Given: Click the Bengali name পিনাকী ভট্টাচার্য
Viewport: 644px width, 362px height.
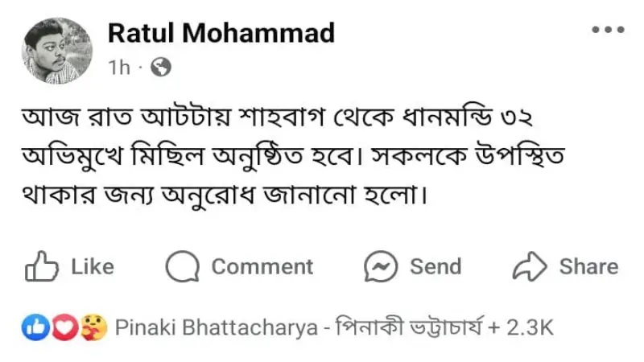Looking at the screenshot, I should pyautogui.click(x=410, y=327).
